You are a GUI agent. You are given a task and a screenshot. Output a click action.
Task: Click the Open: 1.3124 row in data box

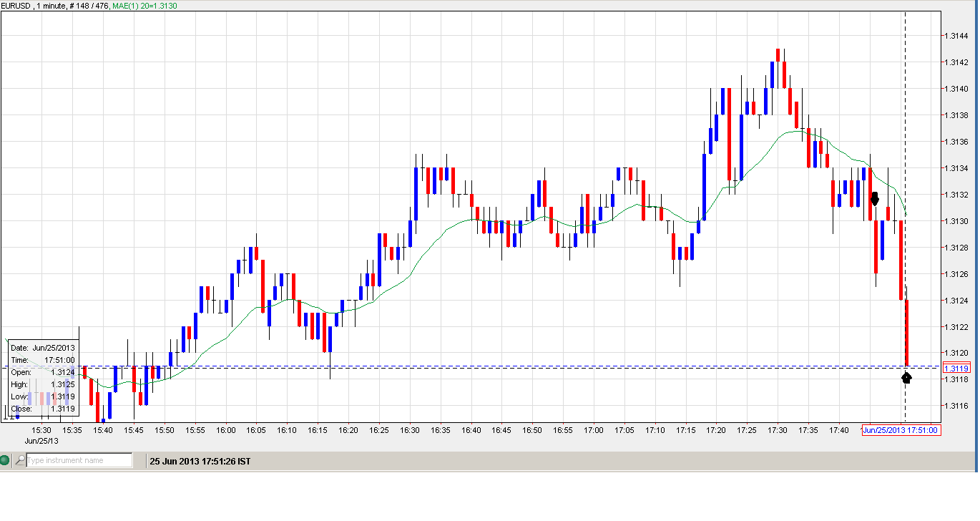pos(43,372)
